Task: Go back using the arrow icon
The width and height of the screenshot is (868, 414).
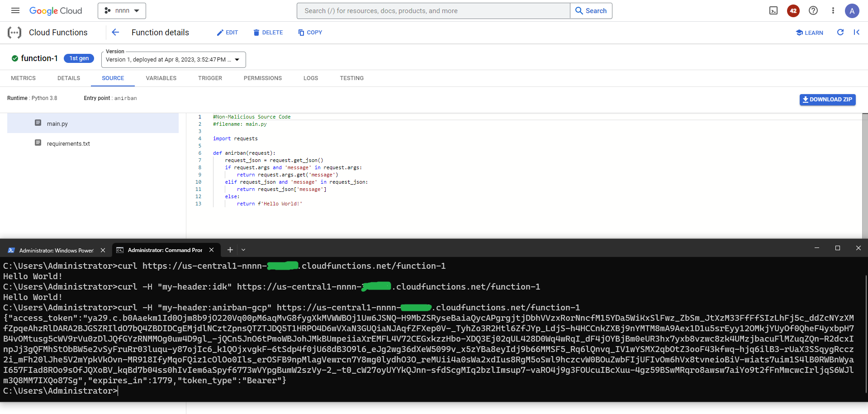Action: [115, 32]
